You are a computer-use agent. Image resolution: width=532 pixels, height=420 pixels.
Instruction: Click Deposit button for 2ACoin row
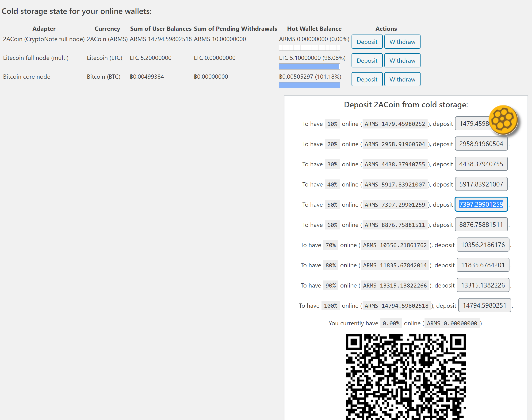(367, 42)
